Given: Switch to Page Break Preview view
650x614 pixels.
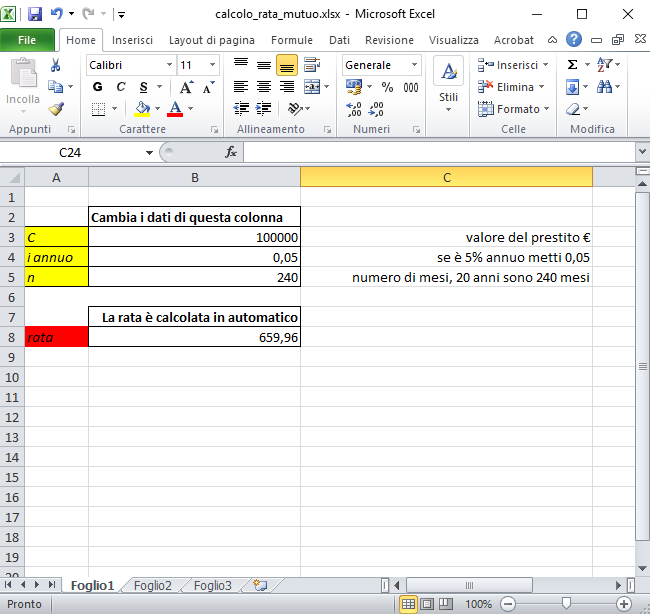Looking at the screenshot, I should 446,604.
